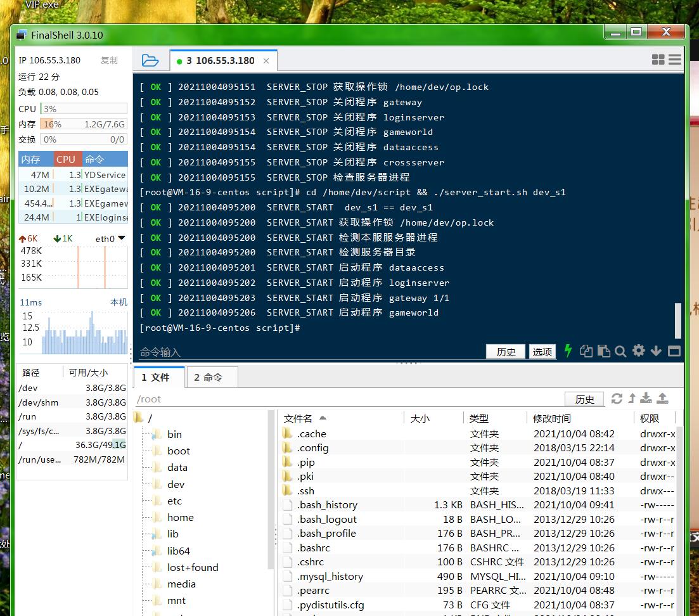Click 复制 next to the IP address
Screen dimensions: 699x616
coord(109,60)
